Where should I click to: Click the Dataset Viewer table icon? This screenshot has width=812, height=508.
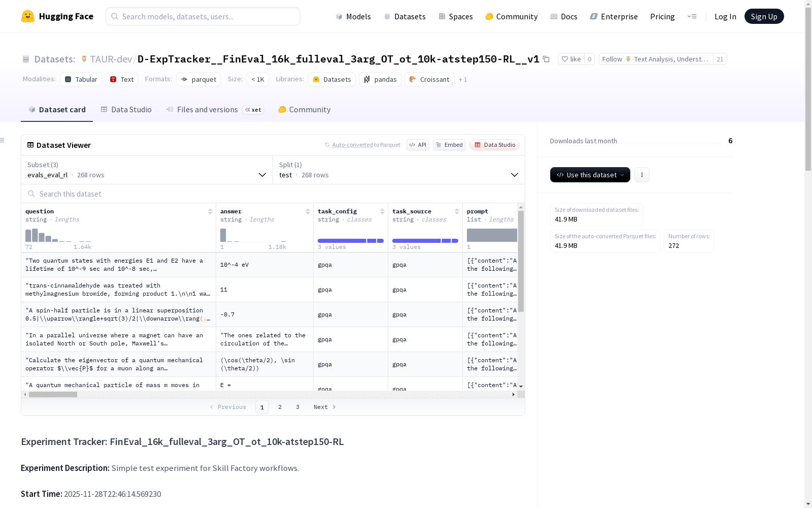(30, 145)
